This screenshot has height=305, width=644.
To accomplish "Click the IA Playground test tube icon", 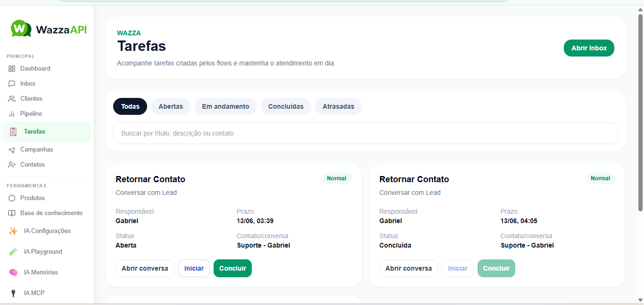I will click(13, 252).
